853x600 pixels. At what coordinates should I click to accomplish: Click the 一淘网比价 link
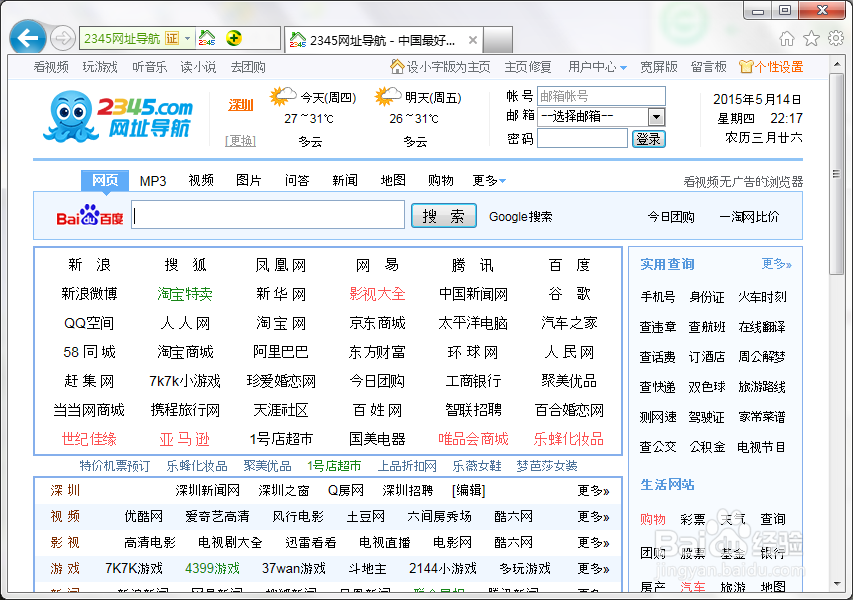click(749, 217)
